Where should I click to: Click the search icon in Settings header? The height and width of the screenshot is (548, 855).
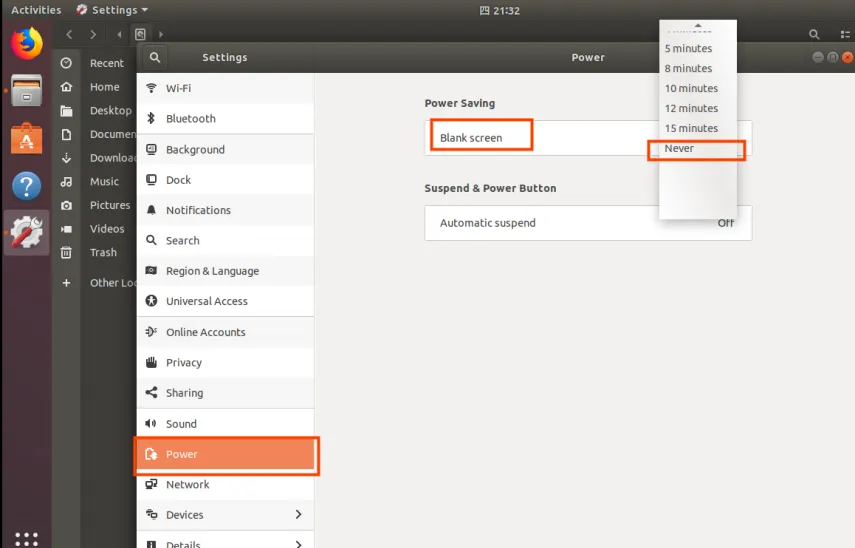pyautogui.click(x=154, y=58)
